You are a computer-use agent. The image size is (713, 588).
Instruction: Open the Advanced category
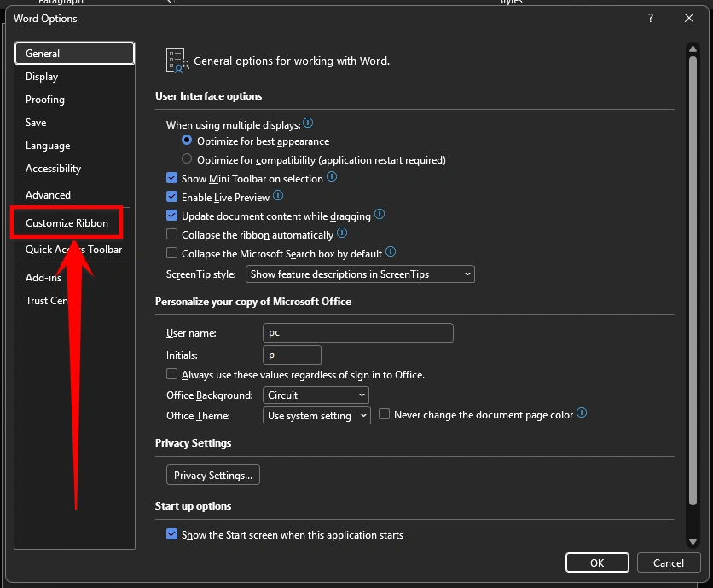pos(74,195)
